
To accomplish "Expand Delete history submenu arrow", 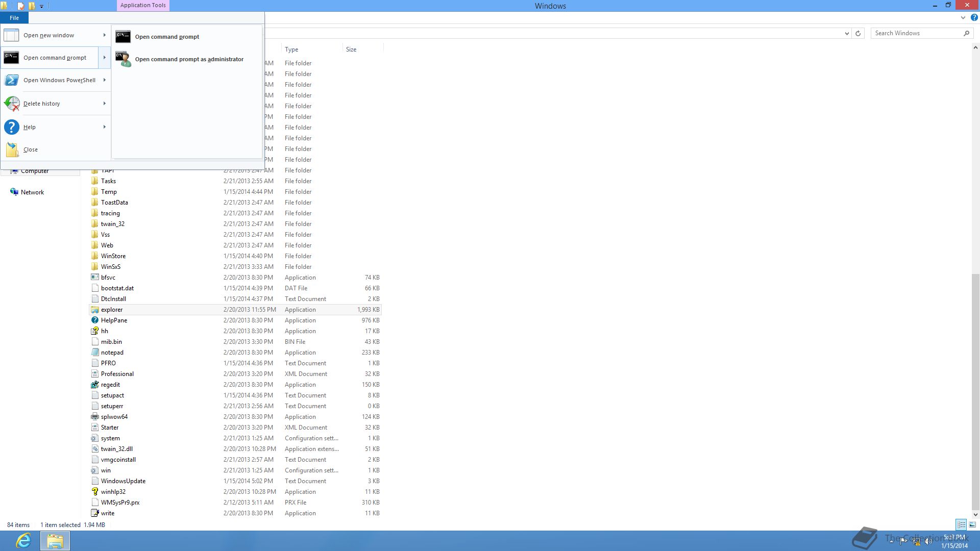I will click(105, 104).
